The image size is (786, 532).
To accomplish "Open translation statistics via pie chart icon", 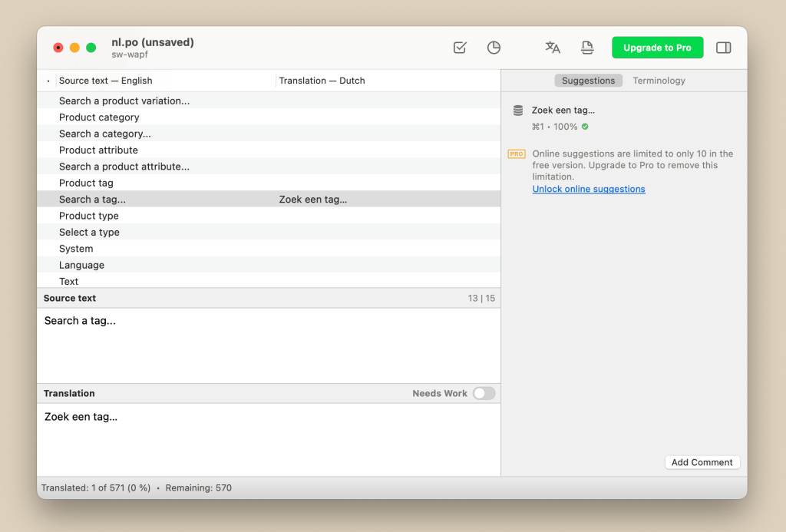I will [x=494, y=47].
